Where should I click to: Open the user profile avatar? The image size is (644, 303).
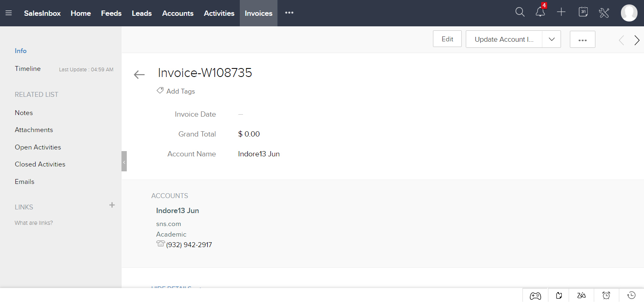tap(629, 13)
